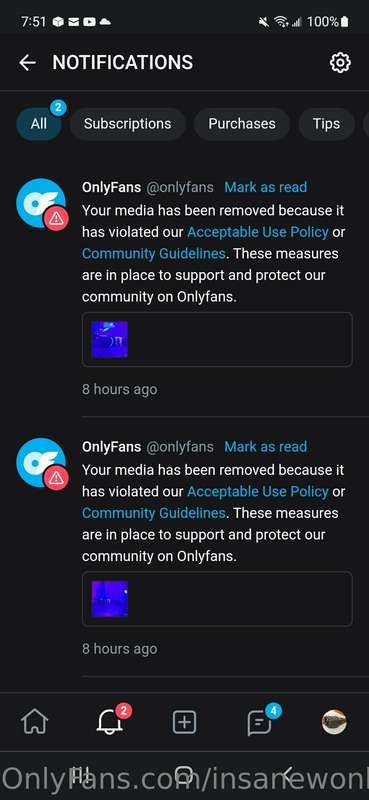Switch to the Subscriptions filter

click(128, 123)
